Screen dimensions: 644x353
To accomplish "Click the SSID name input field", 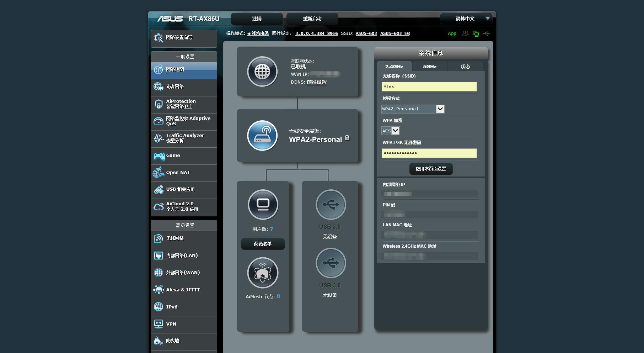I will coord(429,86).
